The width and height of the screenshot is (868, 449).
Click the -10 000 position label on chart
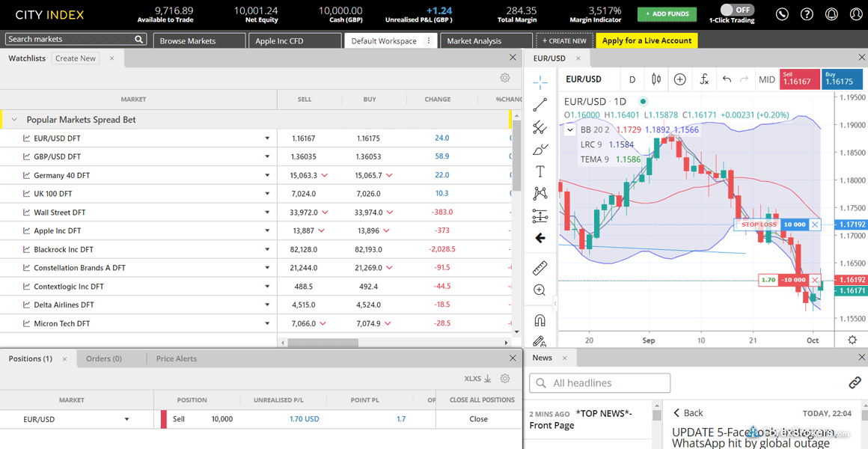793,280
